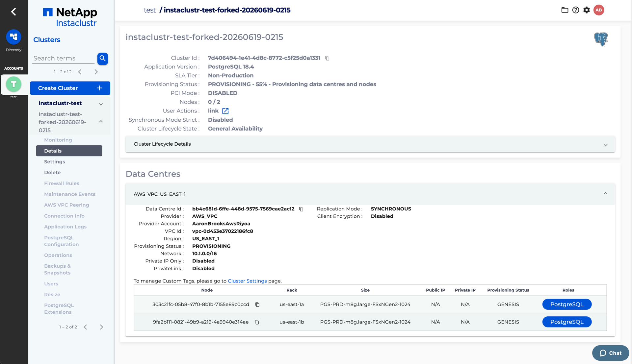The height and width of the screenshot is (364, 632).
Task: Open the help question mark icon
Action: (576, 10)
